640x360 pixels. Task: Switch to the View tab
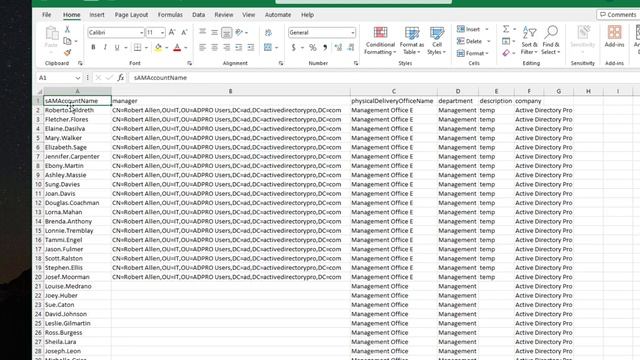click(x=248, y=15)
